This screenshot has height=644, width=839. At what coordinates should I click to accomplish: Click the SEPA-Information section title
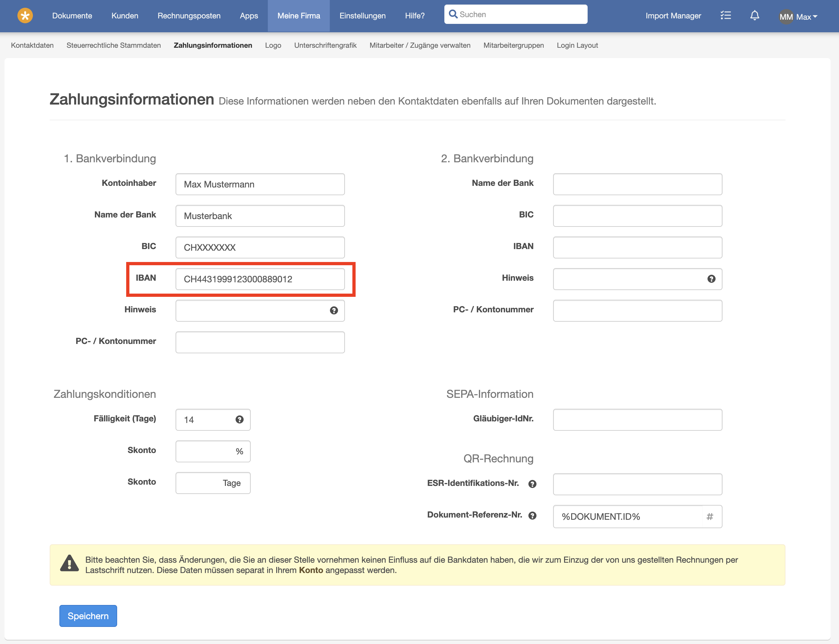click(x=490, y=394)
